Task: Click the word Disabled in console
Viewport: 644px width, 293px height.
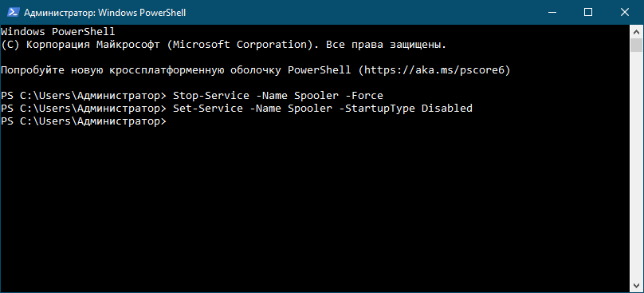Action: click(x=447, y=109)
